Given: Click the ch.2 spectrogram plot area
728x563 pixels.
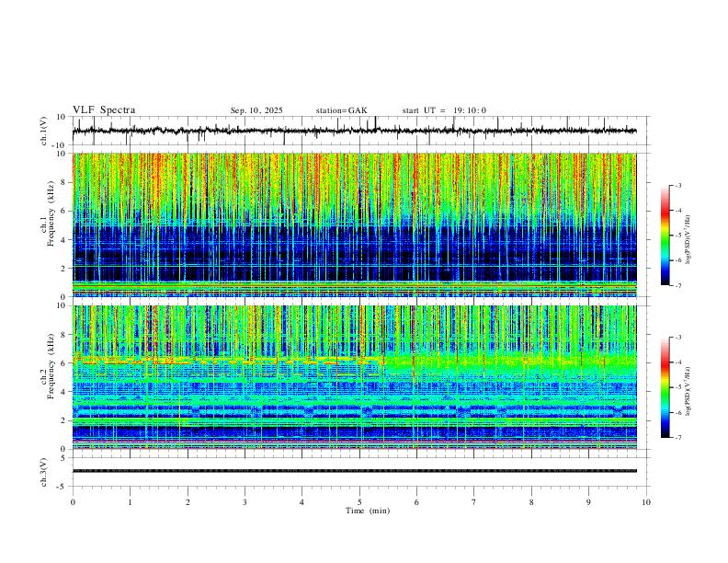Looking at the screenshot, I should point(354,377).
